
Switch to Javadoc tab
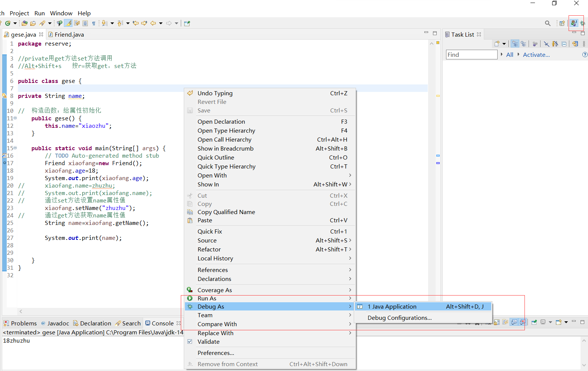[x=55, y=323]
